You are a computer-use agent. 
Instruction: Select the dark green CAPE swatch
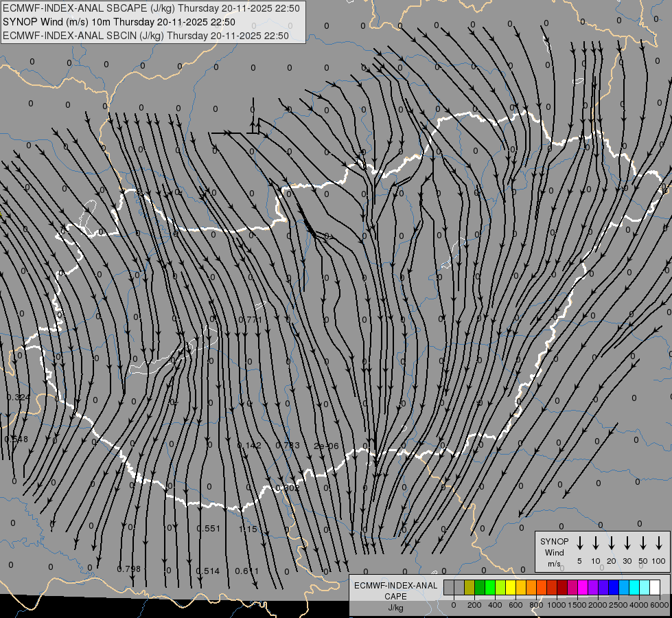480,588
